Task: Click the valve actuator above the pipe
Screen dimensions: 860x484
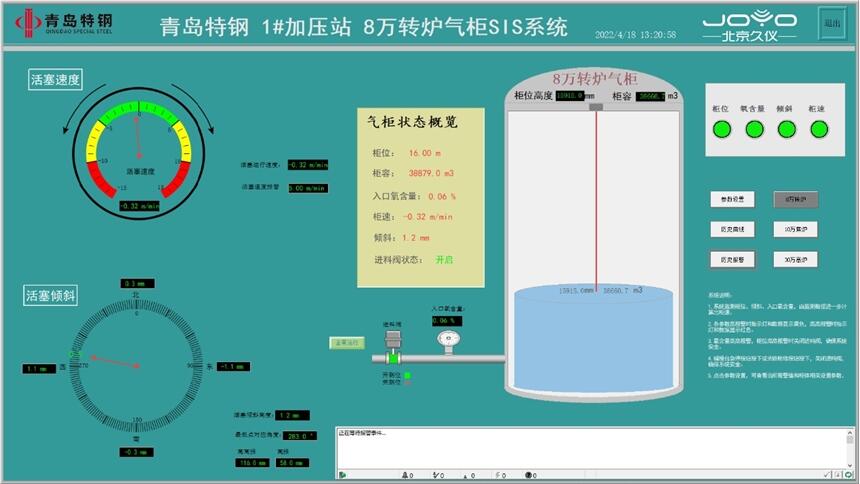Action: coord(395,336)
